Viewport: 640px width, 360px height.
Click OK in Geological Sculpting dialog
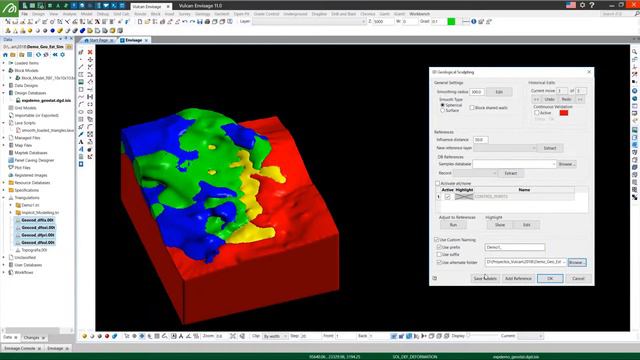tap(550, 278)
